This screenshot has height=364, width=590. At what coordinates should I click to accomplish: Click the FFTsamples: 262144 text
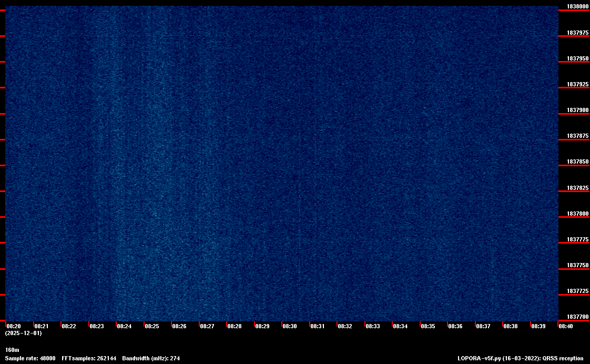coord(89,358)
